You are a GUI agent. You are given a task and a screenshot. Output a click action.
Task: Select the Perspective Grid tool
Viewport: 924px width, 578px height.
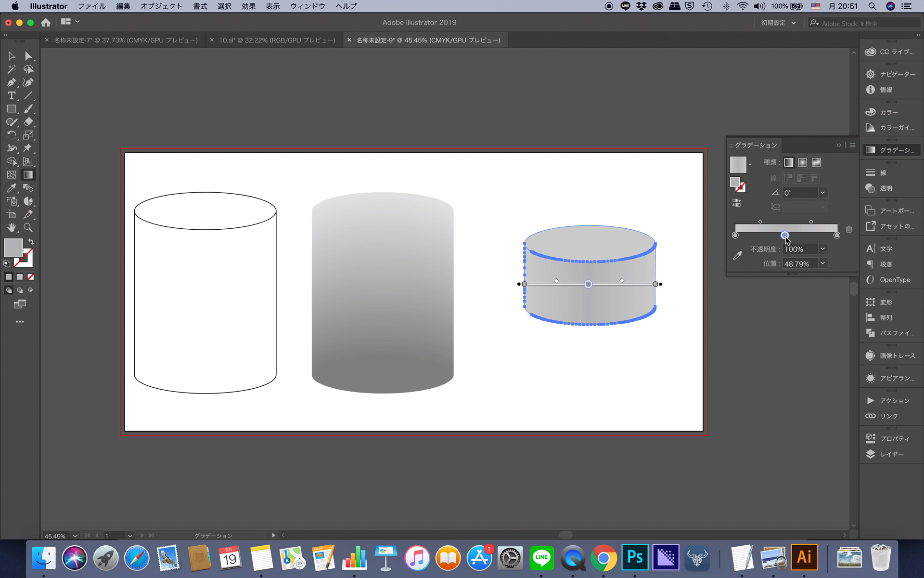(x=28, y=161)
